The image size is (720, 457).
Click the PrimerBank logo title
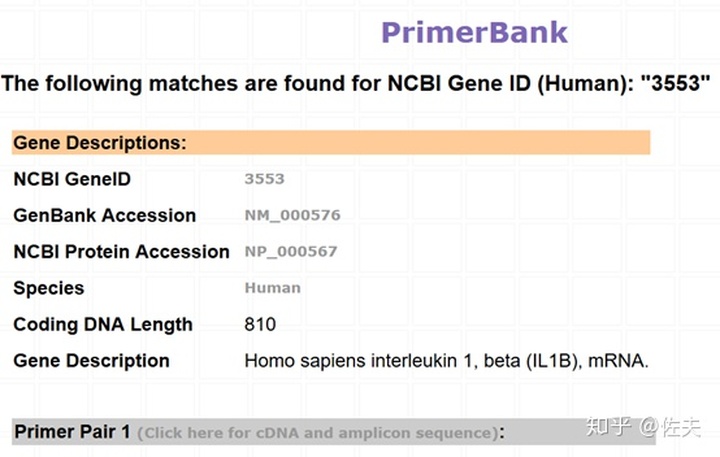pyautogui.click(x=474, y=33)
